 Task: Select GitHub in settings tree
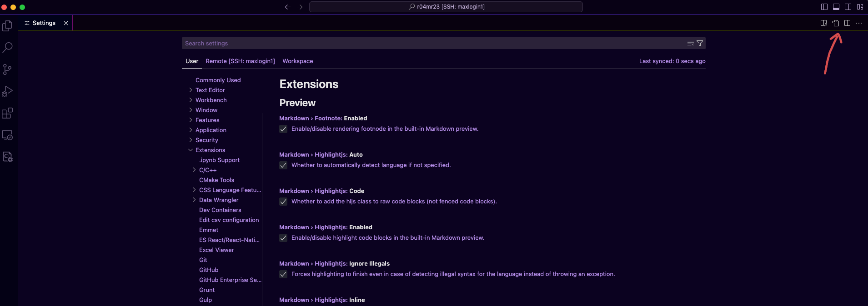[209, 270]
